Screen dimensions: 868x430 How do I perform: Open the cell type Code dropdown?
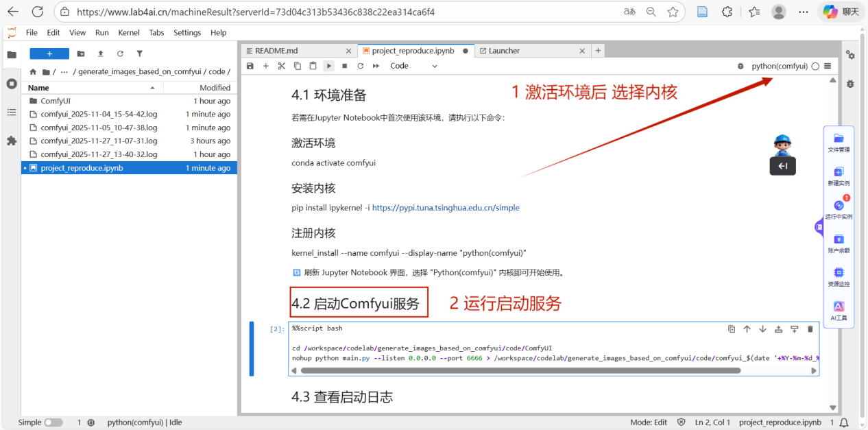(x=413, y=66)
